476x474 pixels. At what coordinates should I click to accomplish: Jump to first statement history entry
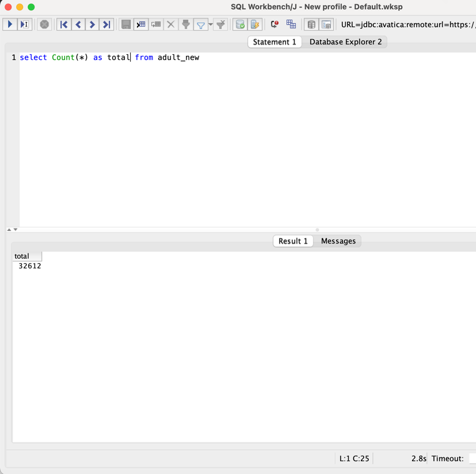pyautogui.click(x=64, y=24)
